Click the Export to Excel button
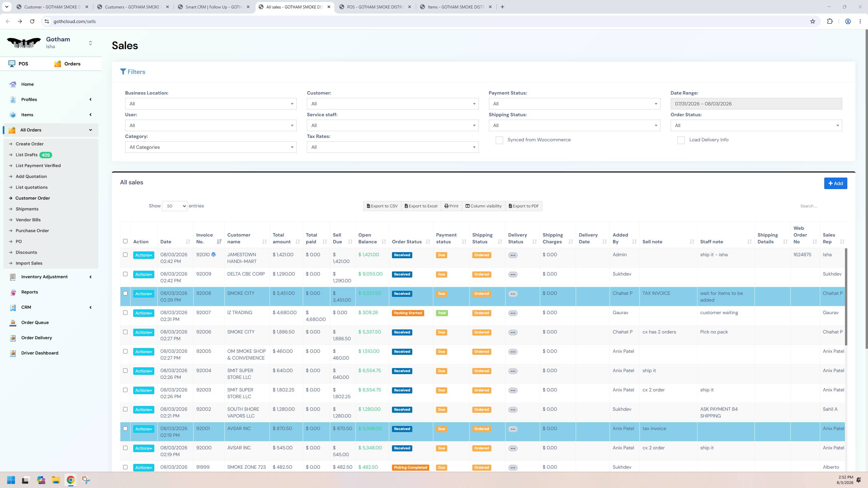 [421, 206]
